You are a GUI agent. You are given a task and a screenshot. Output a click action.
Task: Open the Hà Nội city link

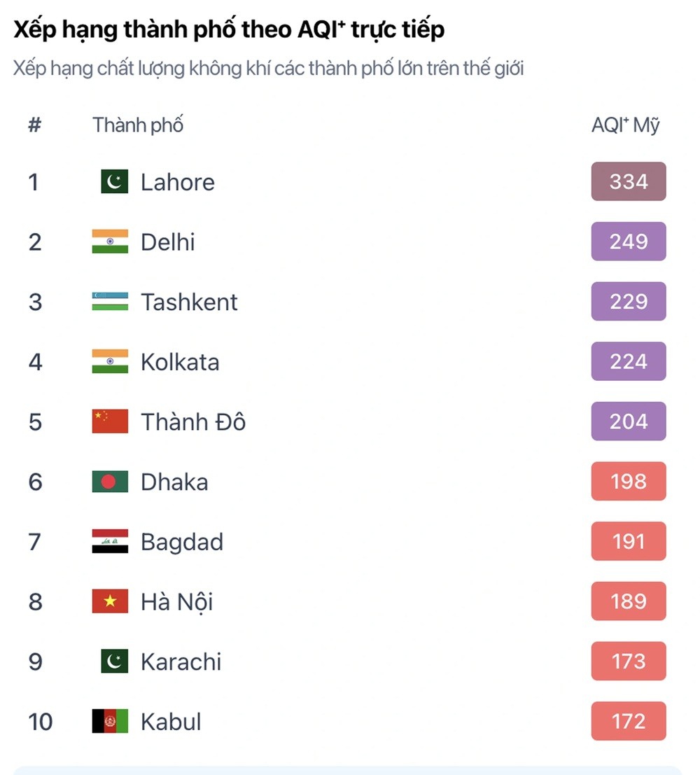(176, 601)
